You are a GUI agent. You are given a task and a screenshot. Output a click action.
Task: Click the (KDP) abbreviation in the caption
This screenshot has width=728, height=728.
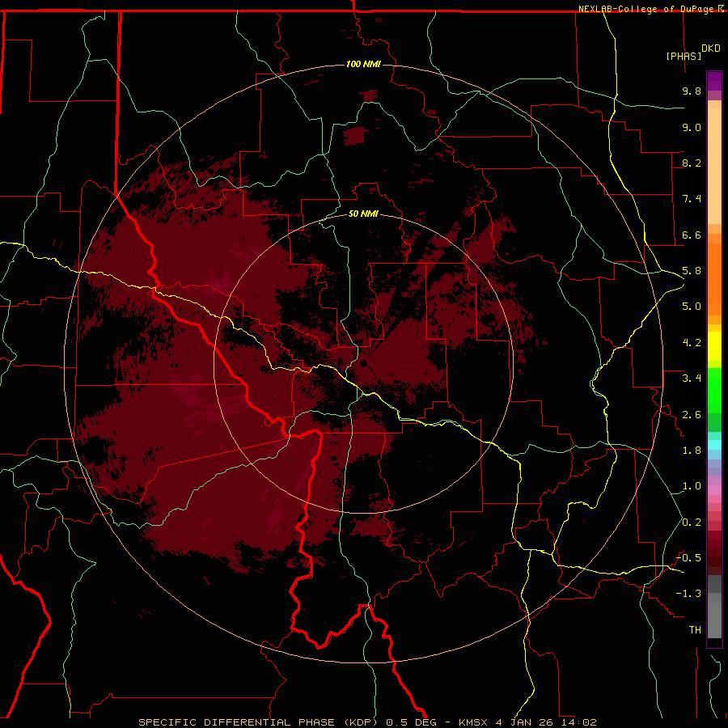pyautogui.click(x=362, y=722)
